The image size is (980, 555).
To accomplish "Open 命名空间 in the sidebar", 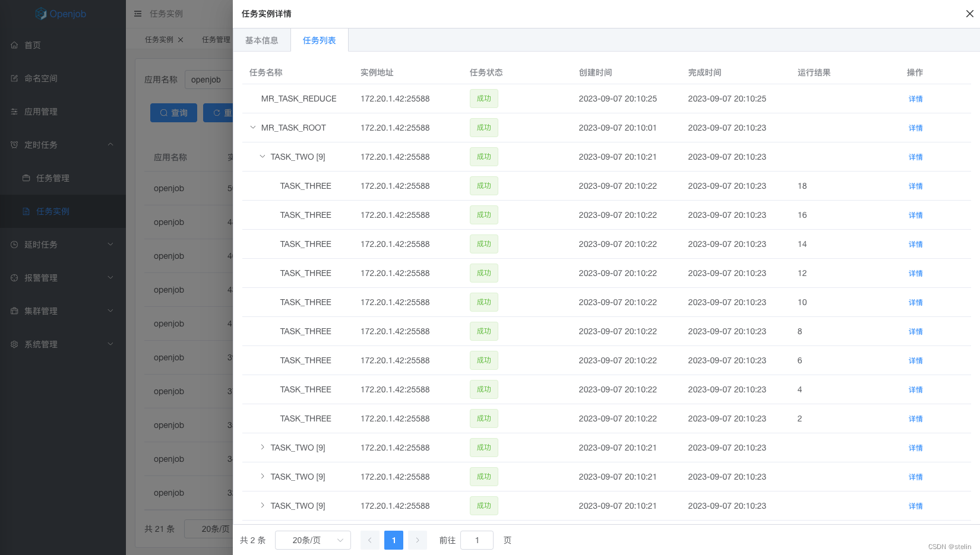I will tap(63, 78).
